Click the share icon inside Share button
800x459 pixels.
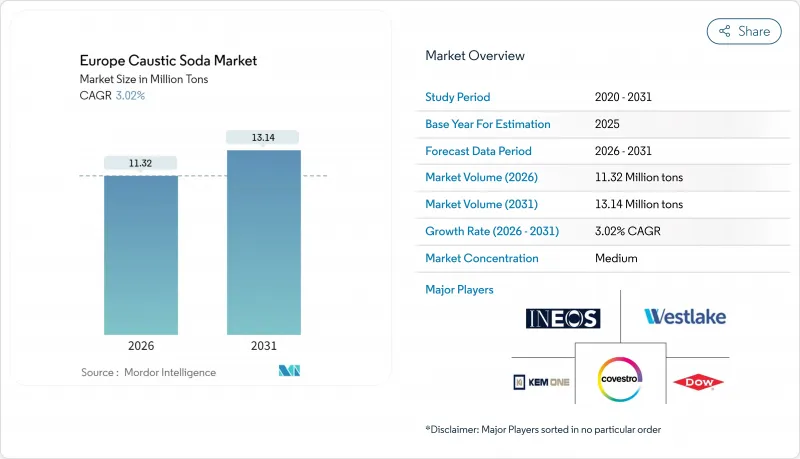[724, 31]
